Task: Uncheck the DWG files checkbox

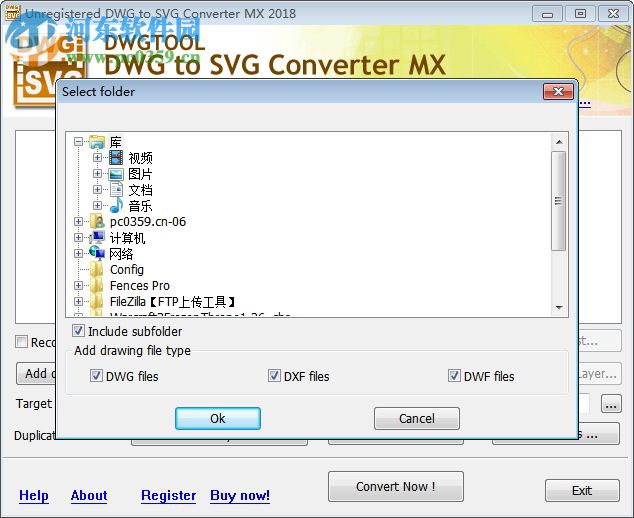Action: (x=96, y=376)
